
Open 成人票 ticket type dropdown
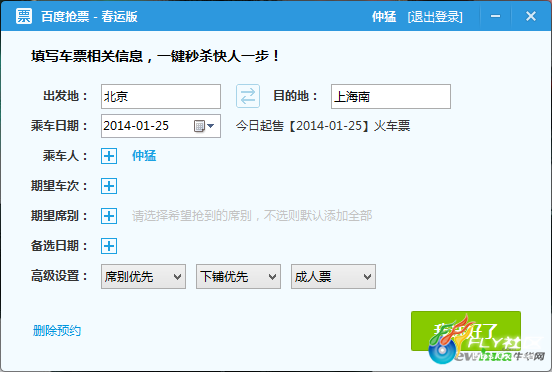[333, 277]
